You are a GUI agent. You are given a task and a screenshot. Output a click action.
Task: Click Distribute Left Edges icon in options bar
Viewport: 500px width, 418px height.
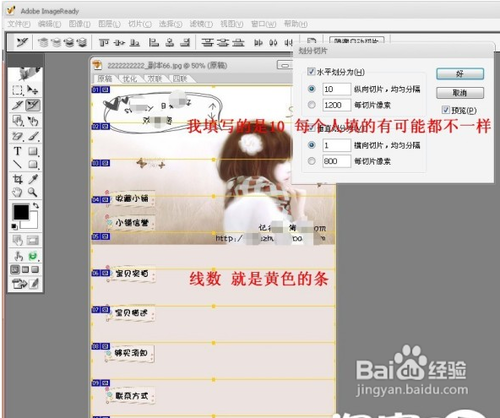click(x=258, y=43)
